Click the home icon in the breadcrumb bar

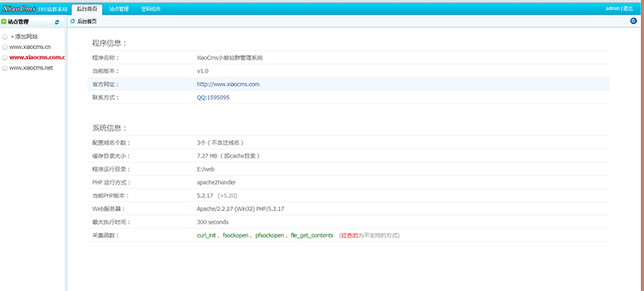tap(72, 22)
